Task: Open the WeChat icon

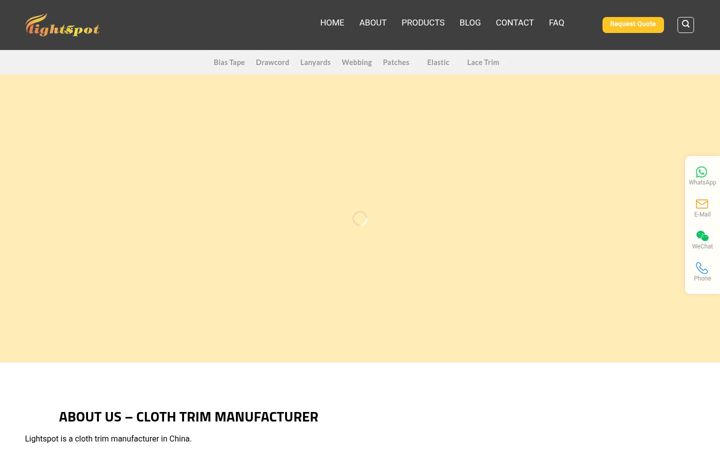Action: (702, 236)
